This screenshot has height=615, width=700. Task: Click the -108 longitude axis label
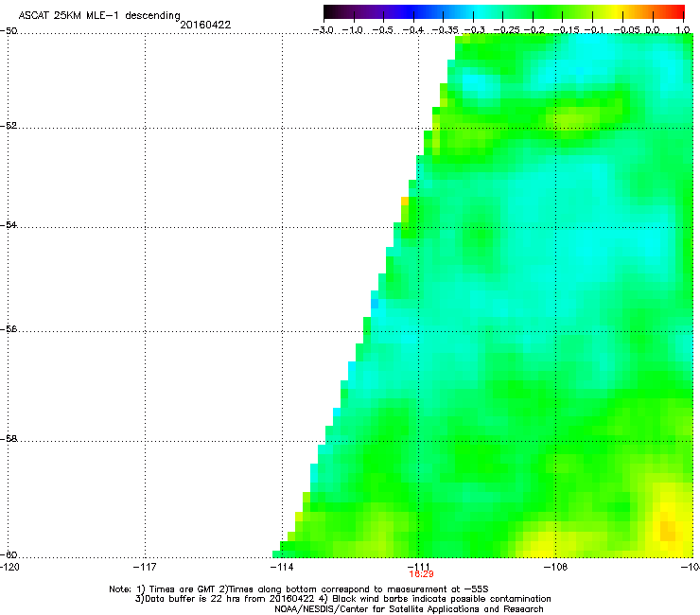tap(555, 567)
